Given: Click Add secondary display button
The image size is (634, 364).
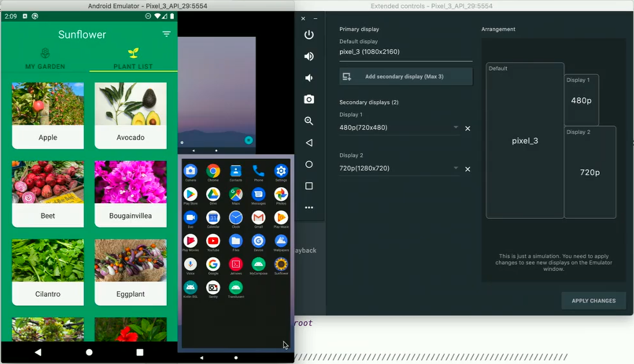Looking at the screenshot, I should [x=406, y=77].
